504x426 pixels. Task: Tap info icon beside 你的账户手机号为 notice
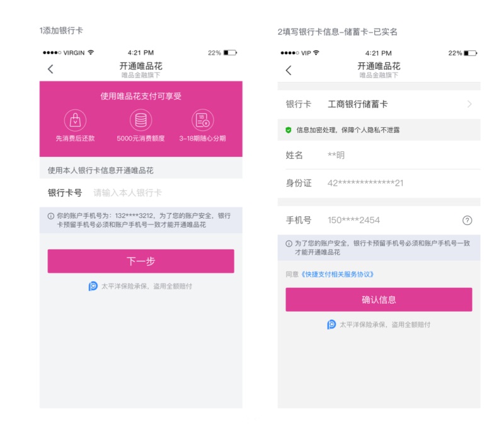(51, 216)
